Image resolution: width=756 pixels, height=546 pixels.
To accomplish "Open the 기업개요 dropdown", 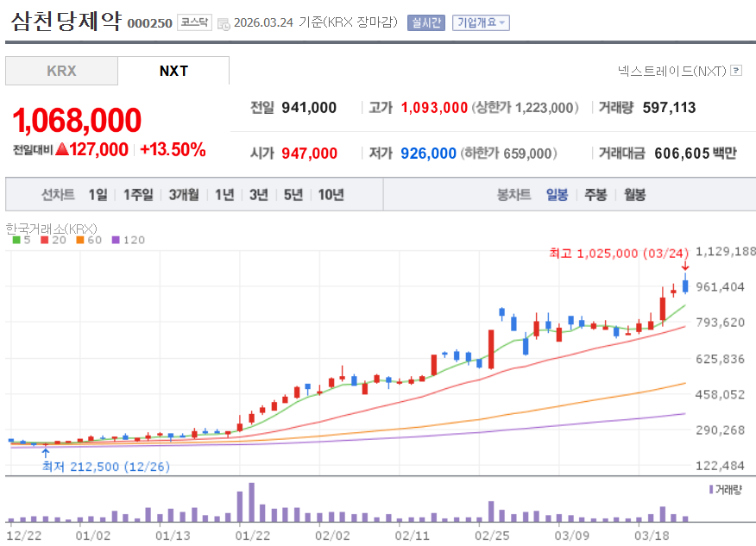I will 482,22.
